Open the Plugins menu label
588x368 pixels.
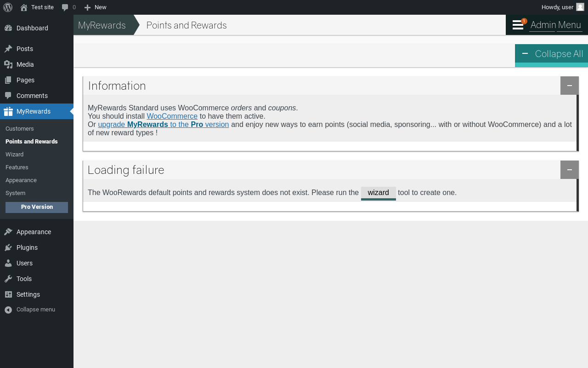click(x=27, y=247)
